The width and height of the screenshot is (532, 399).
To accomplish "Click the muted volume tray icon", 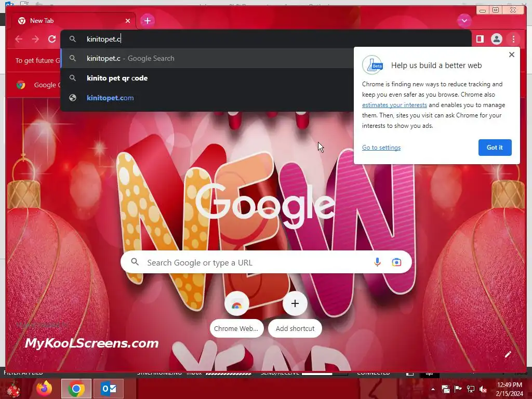I will tap(483, 389).
